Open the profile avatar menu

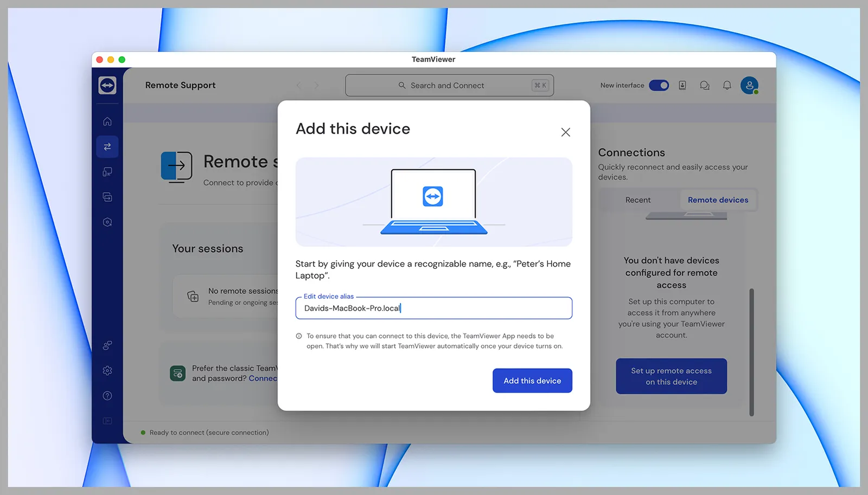(x=750, y=85)
